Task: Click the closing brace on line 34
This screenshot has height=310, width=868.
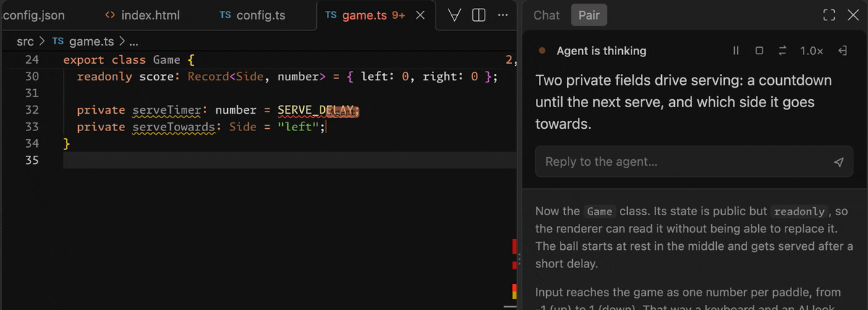Action: coord(67,143)
